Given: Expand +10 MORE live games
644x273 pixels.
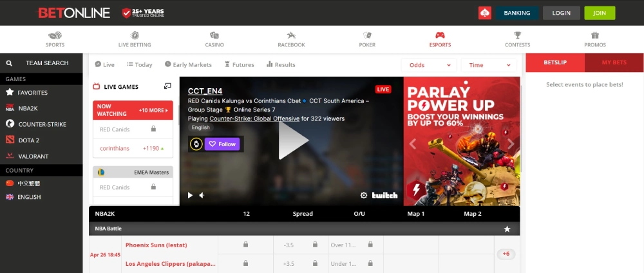Looking at the screenshot, I should (154, 111).
